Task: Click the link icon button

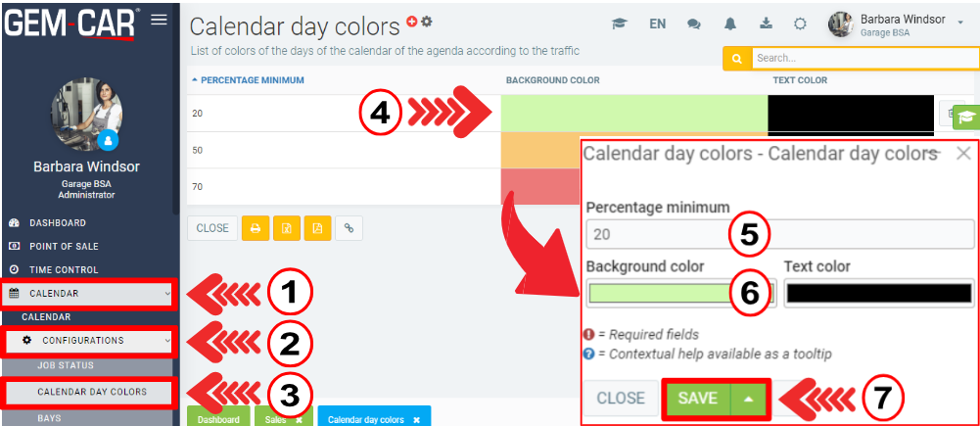Action: click(349, 228)
